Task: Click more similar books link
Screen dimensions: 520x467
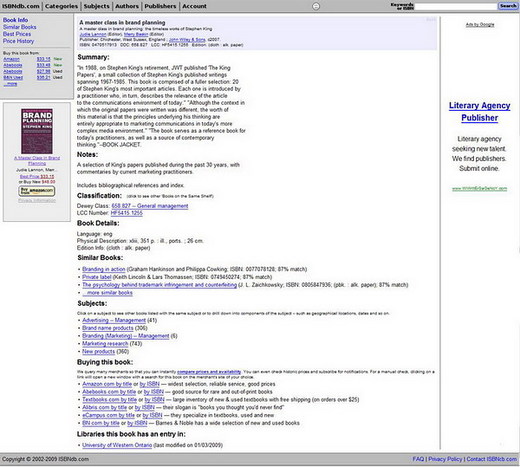Action: click(x=107, y=293)
